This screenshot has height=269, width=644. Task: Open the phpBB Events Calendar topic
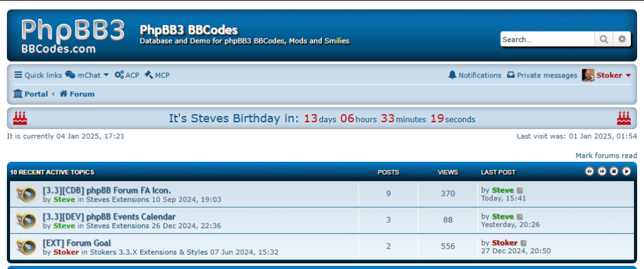click(109, 217)
